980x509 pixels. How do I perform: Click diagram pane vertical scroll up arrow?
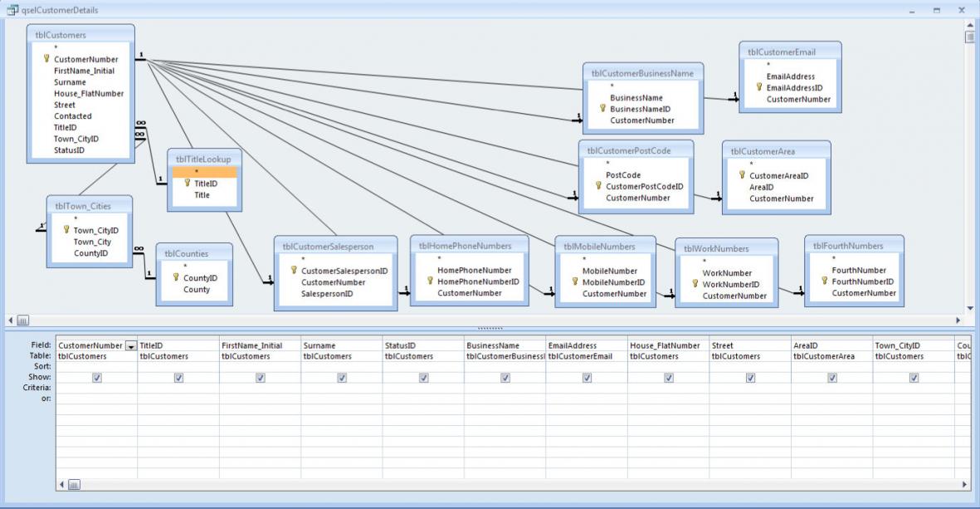tap(970, 25)
